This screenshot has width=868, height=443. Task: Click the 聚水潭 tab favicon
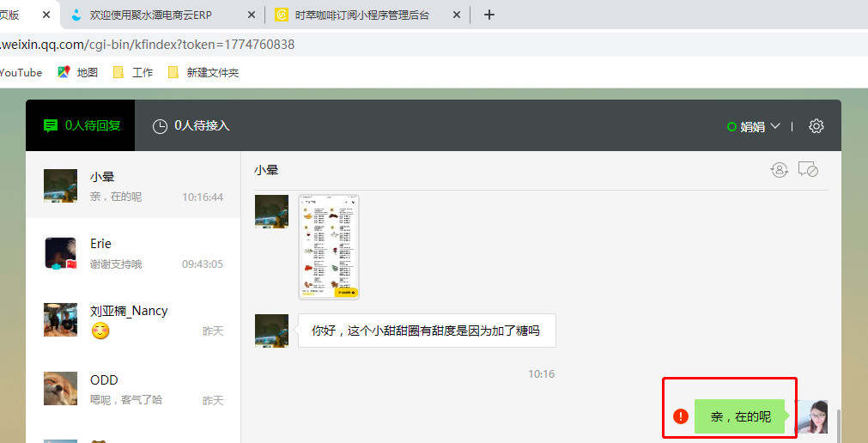(x=77, y=15)
